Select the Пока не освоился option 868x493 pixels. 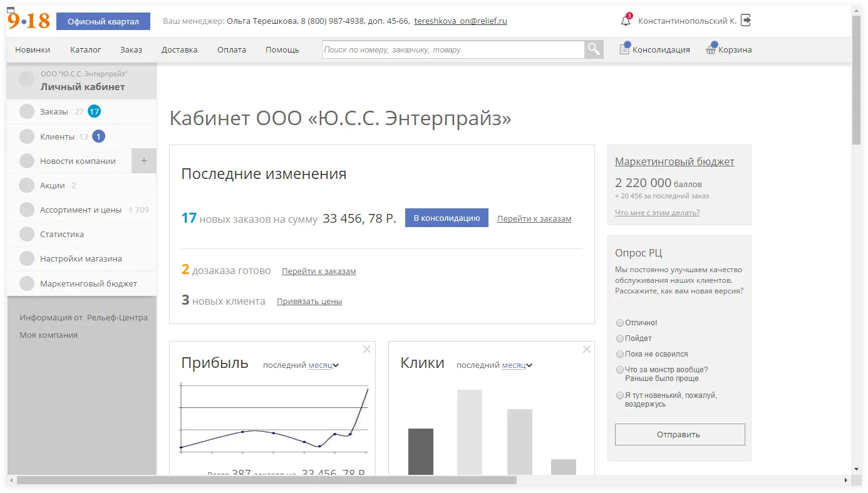coord(620,354)
